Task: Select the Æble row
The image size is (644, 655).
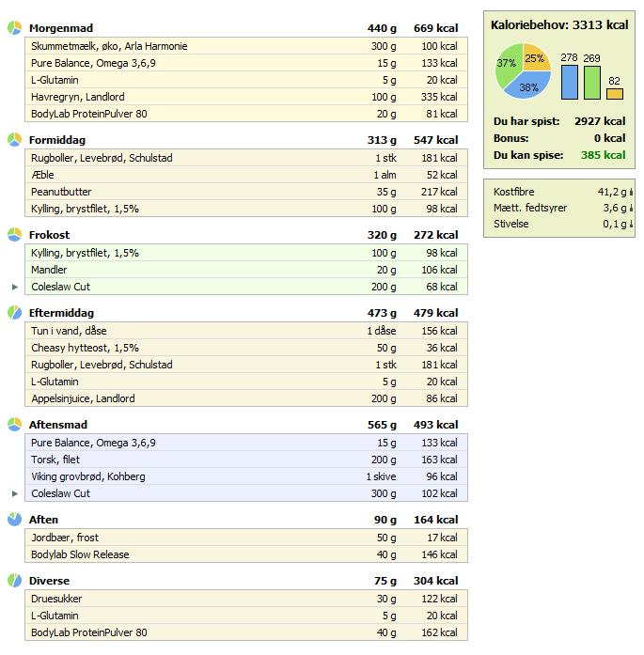Action: point(246,175)
